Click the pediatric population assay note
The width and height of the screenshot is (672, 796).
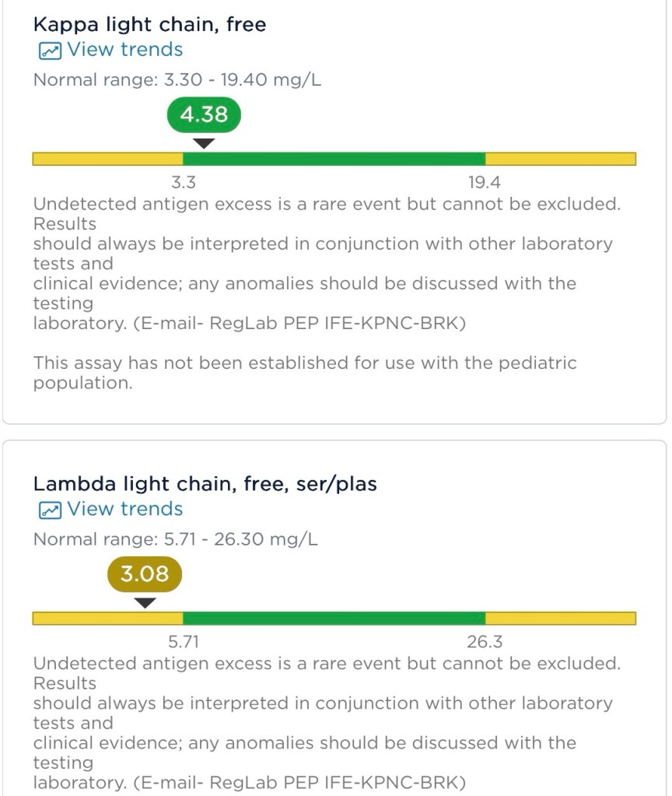[x=304, y=373]
